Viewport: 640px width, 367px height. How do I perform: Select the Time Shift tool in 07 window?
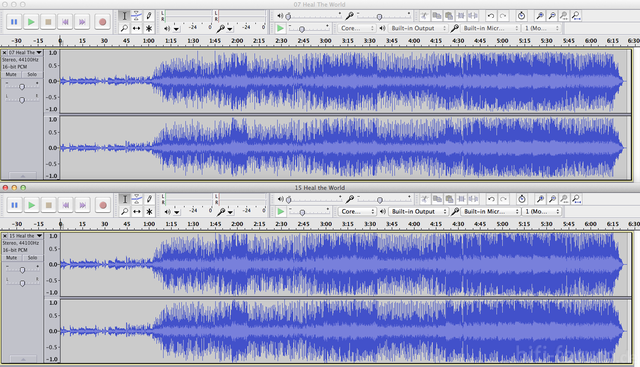pyautogui.click(x=137, y=28)
